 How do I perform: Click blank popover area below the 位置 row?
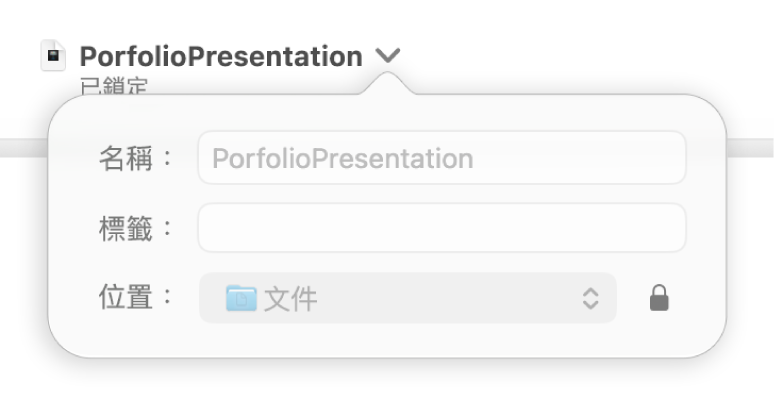tap(387, 340)
